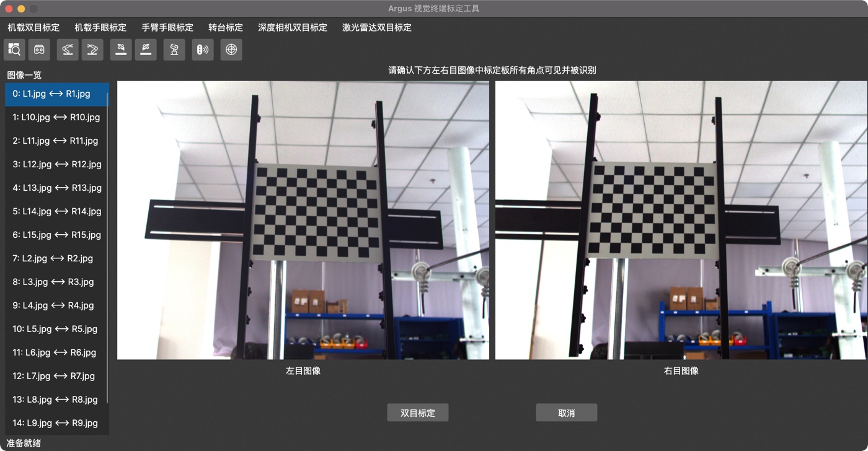868x451 pixels.
Task: Select image pair 11: L6.jpg ⟷ R6.jpg
Action: (56, 352)
